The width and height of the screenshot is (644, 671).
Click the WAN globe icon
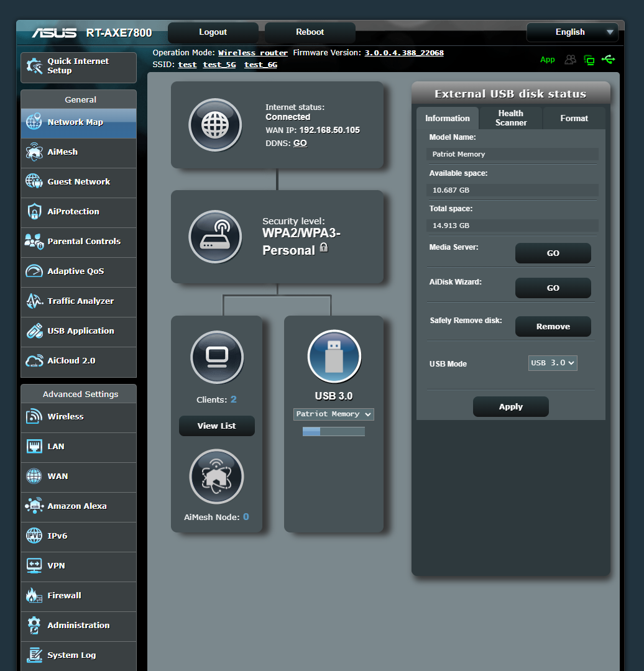pos(34,476)
